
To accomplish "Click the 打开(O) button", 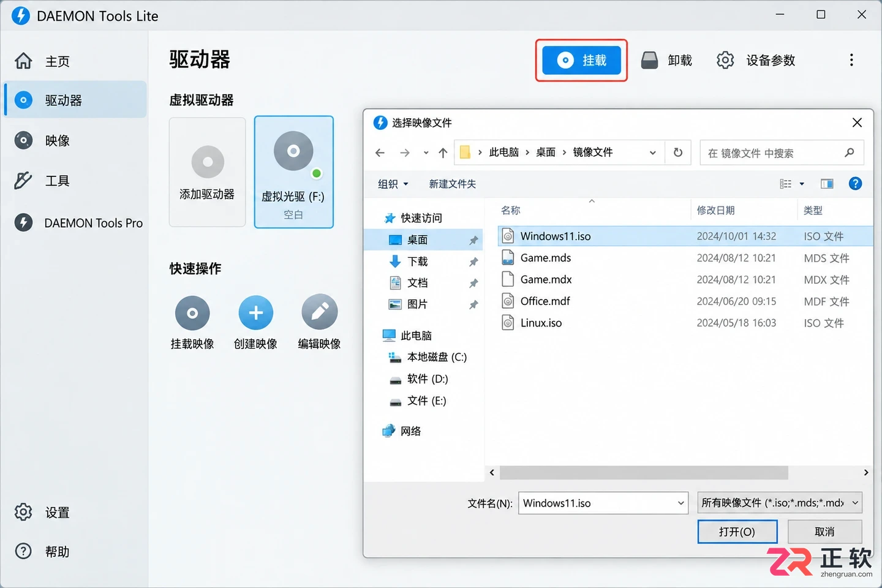I will pos(737,532).
